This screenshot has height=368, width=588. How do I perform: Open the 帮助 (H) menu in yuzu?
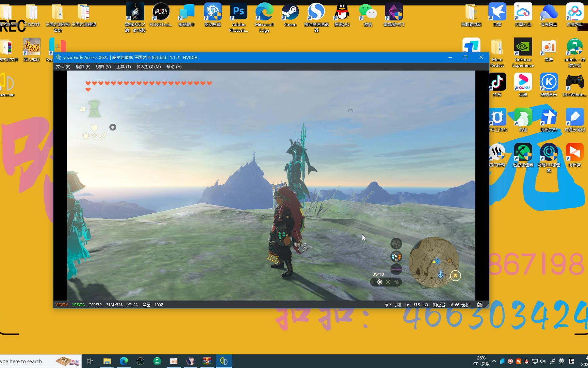174,67
